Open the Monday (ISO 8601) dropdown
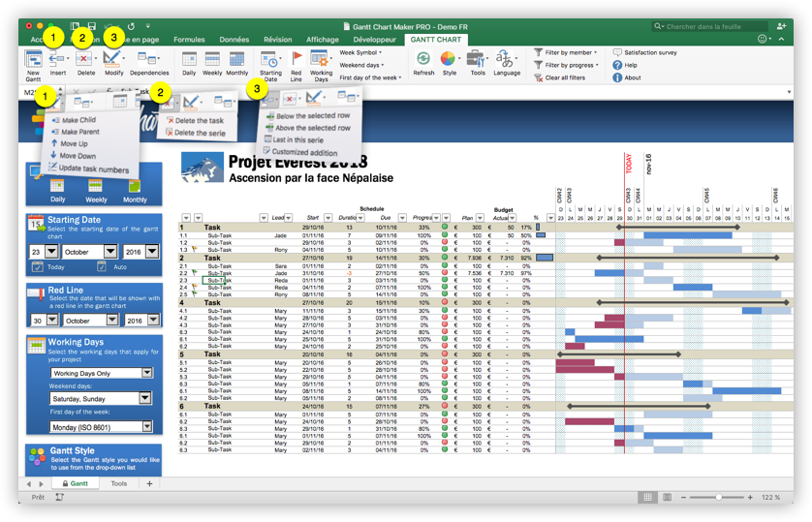Viewport: 812px width, 522px height. (x=147, y=427)
